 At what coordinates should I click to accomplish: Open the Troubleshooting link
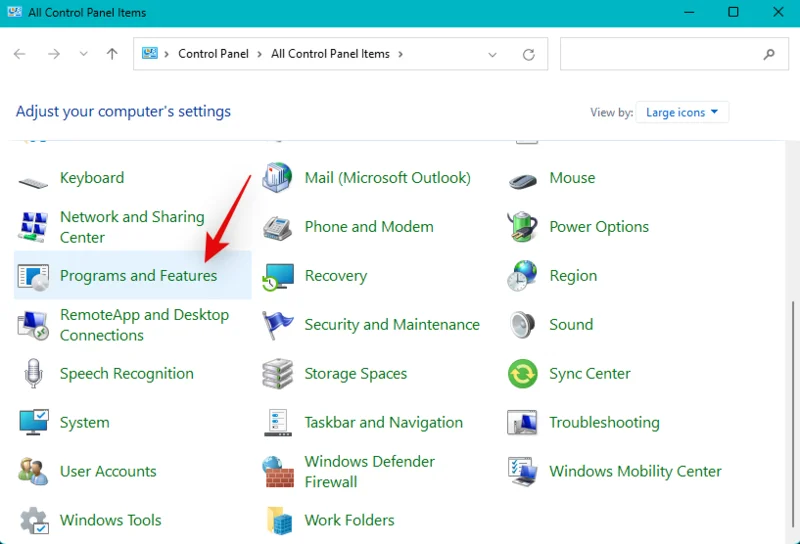tap(604, 423)
